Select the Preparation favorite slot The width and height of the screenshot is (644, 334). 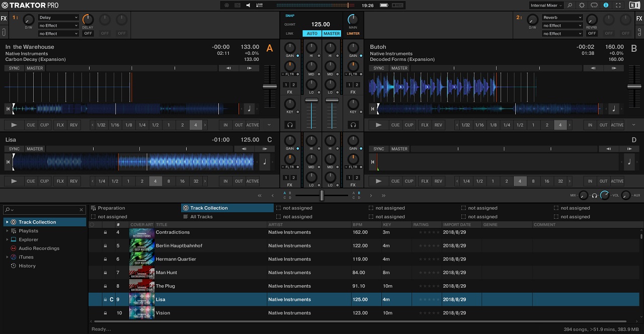pyautogui.click(x=111, y=208)
